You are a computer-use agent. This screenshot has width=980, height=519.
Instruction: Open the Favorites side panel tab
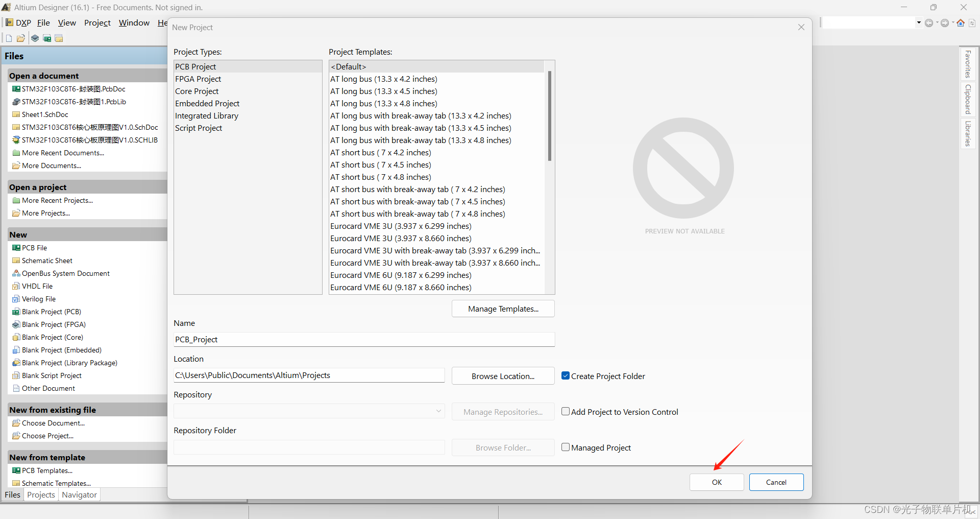tap(967, 64)
